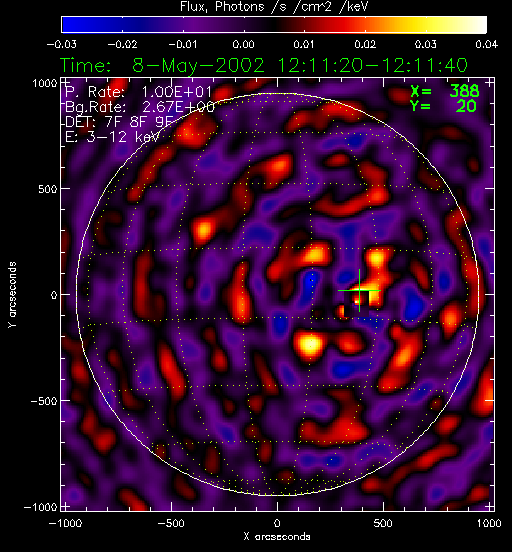Click the blue end of the flux colorbar

70,25
